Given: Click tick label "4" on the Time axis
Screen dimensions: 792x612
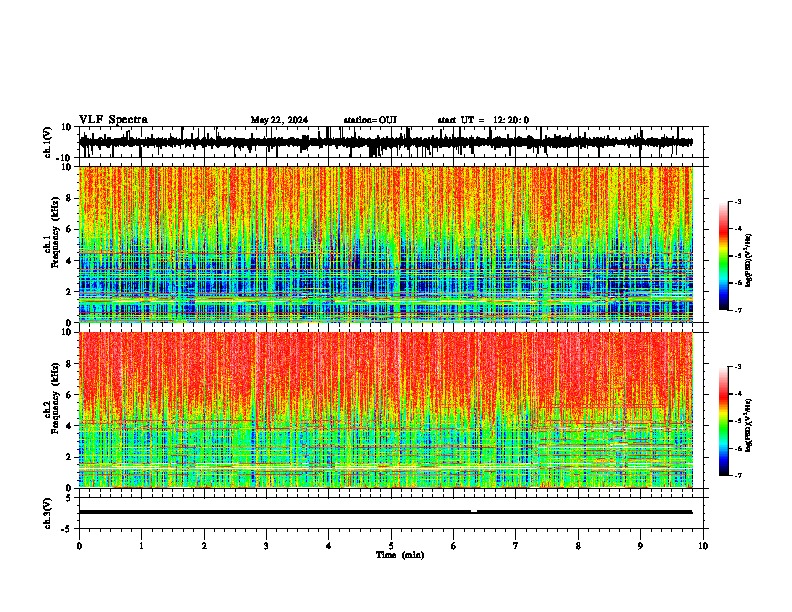Looking at the screenshot, I should pos(328,546).
